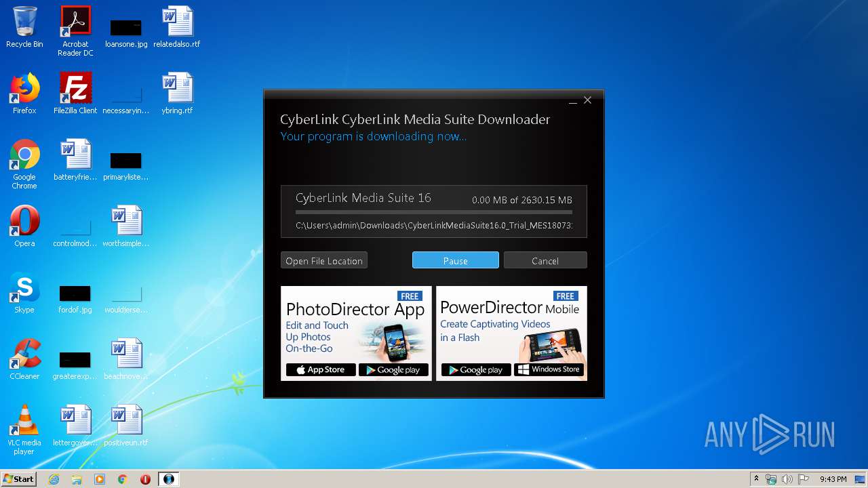Pause the Media Suite download
The height and width of the screenshot is (488, 868).
coord(456,260)
